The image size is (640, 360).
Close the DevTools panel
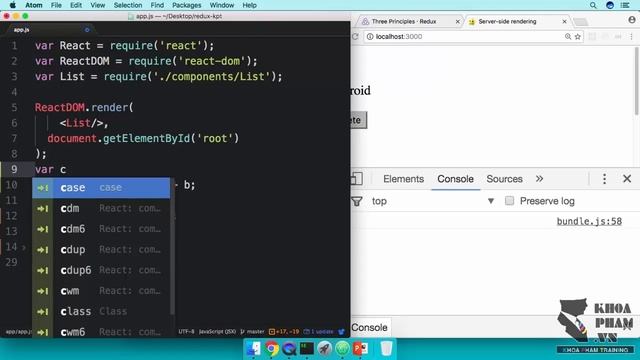click(x=627, y=179)
